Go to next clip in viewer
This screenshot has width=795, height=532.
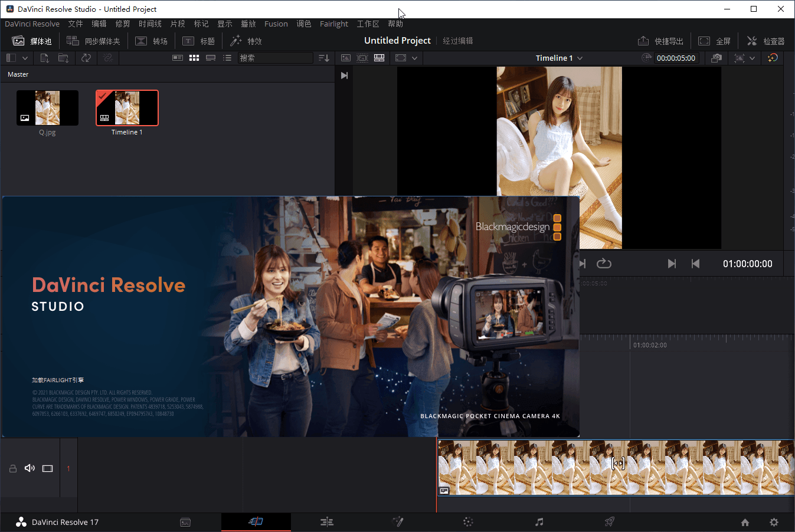click(x=672, y=264)
